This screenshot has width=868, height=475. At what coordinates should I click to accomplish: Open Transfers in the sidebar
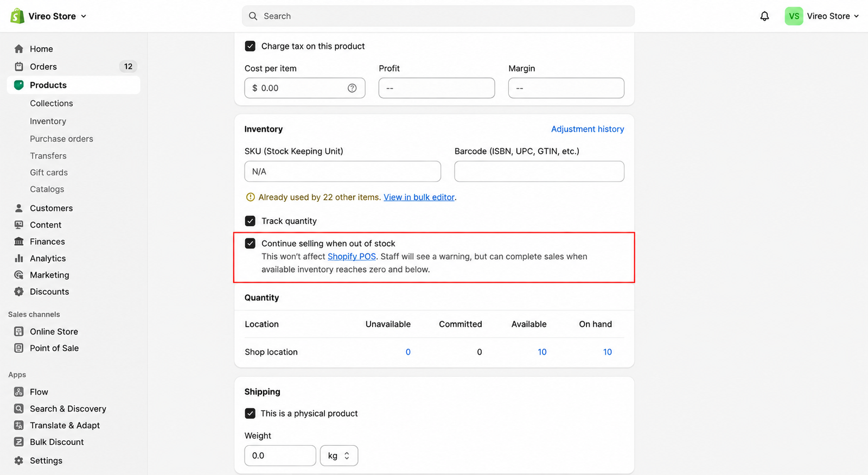click(48, 156)
